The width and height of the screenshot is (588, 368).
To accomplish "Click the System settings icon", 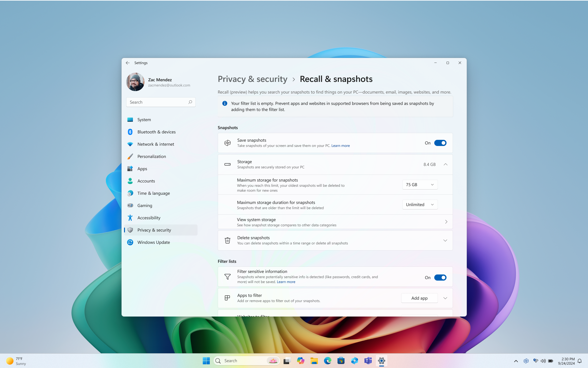I will click(x=130, y=119).
